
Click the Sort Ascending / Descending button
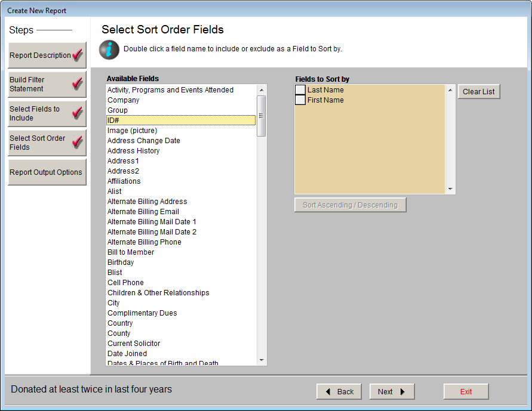[350, 204]
